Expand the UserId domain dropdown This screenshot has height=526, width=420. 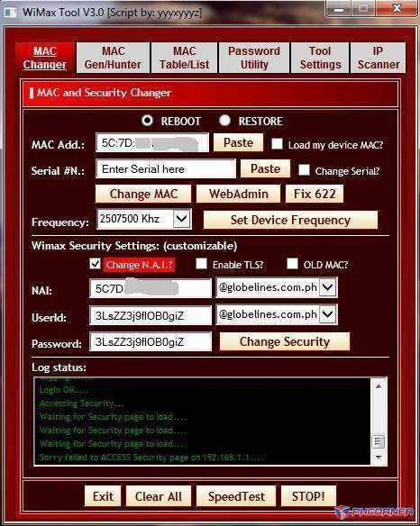tap(328, 314)
